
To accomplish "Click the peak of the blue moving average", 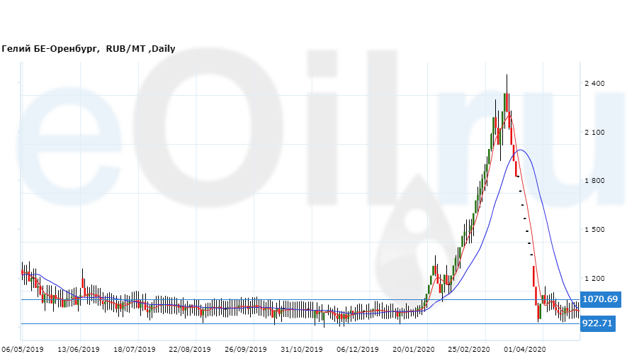I will click(x=521, y=150).
